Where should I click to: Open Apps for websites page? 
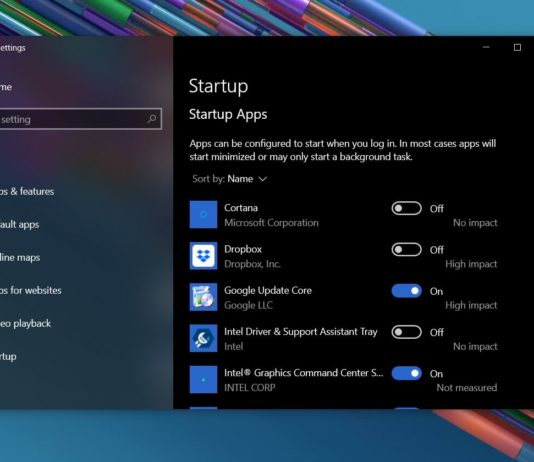click(31, 290)
